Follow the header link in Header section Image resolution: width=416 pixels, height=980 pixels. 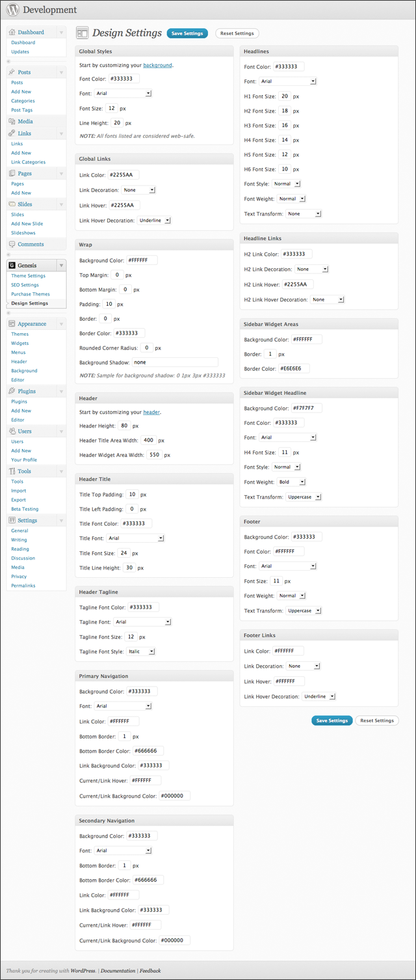point(151,412)
